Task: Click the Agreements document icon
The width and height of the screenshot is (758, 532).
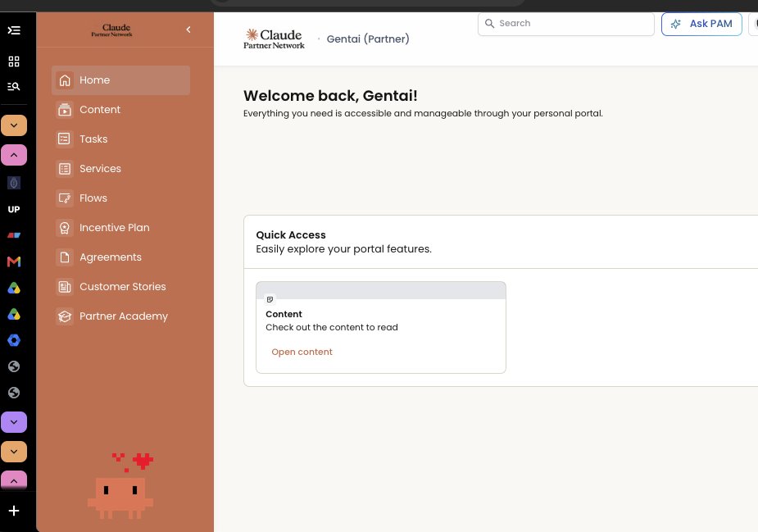Action: (64, 257)
